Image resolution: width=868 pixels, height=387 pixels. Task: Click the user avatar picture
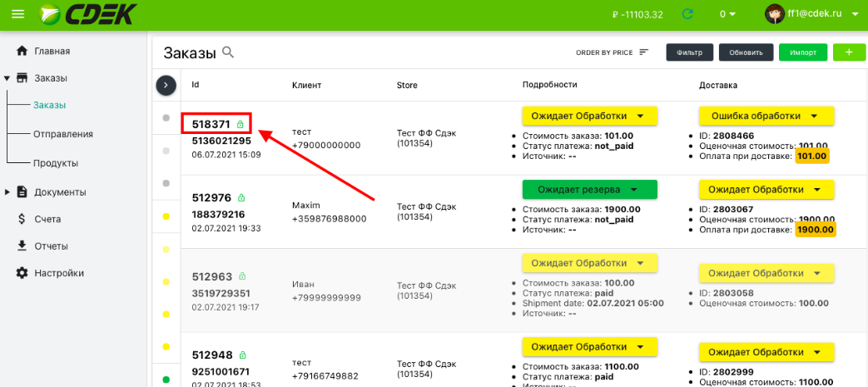click(775, 14)
